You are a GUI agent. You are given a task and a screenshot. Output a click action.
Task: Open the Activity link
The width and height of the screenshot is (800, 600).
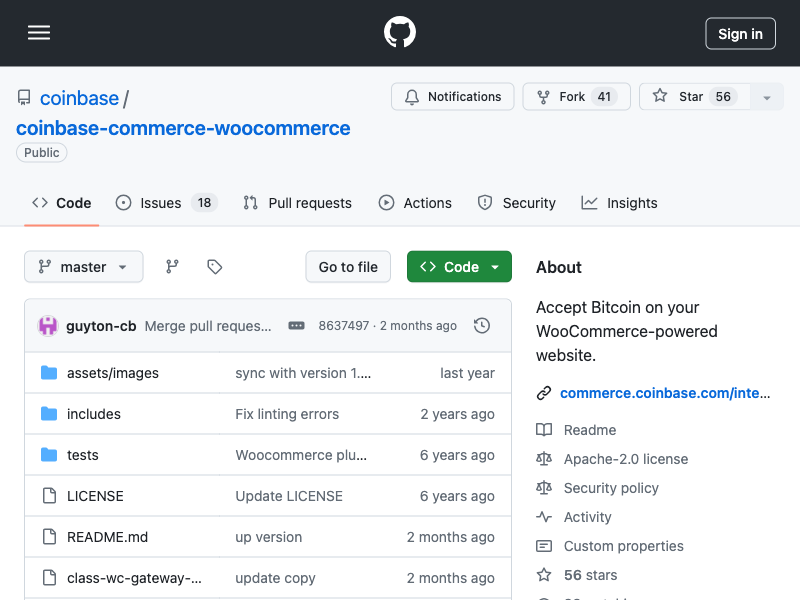coord(587,517)
